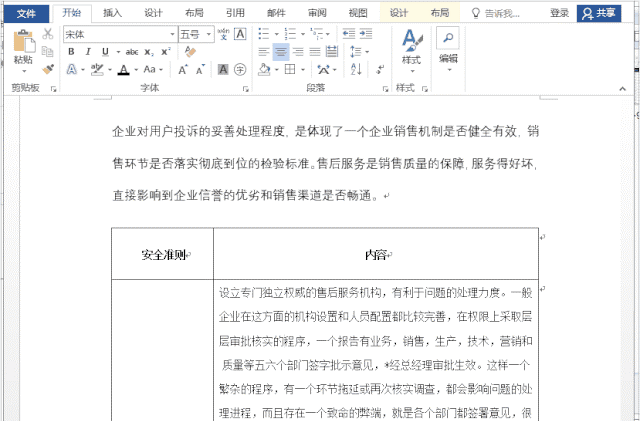This screenshot has width=640, height=421.
Task: Pick the font color A swatch
Action: (122, 70)
